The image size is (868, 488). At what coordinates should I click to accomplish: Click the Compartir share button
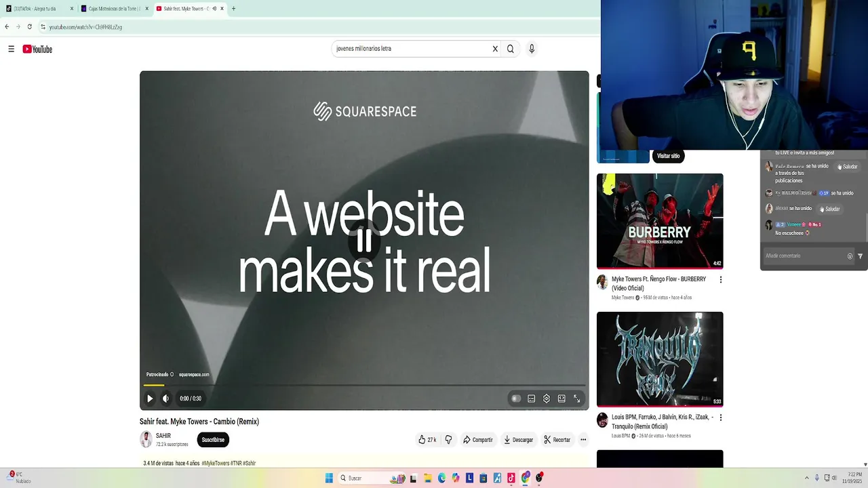(x=478, y=440)
